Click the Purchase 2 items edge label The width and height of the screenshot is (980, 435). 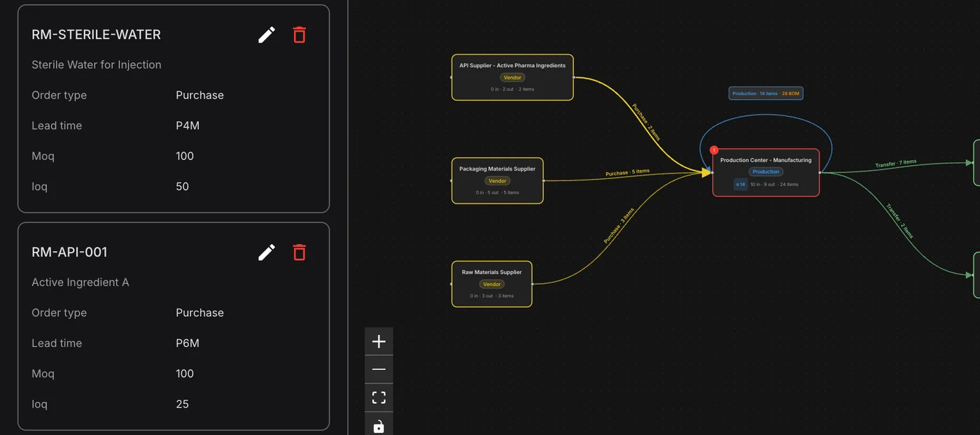pyautogui.click(x=646, y=122)
